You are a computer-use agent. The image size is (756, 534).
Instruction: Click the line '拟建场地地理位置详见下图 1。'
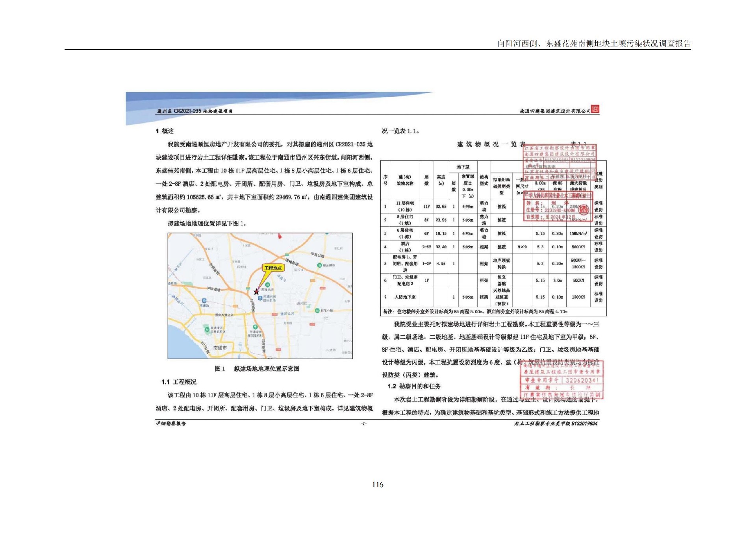(x=207, y=224)
